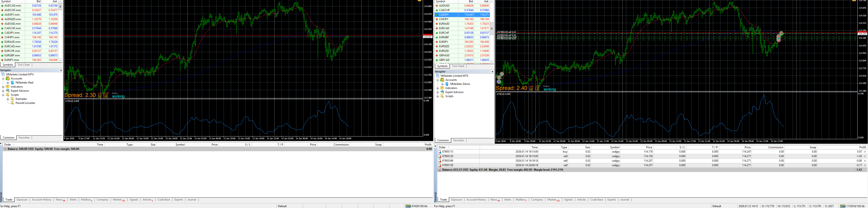This screenshot has width=868, height=208.
Task: Click the sell order icon beside 67893120
Action: point(439,156)
